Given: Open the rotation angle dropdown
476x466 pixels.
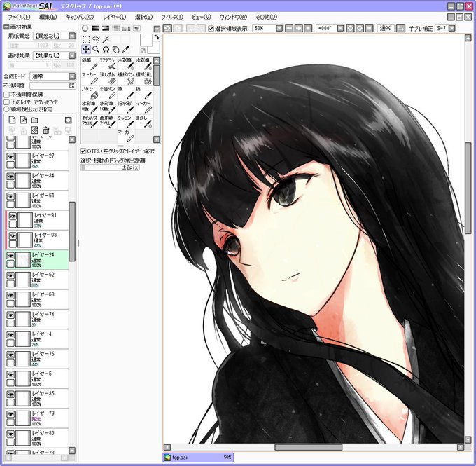Looking at the screenshot, I should [x=341, y=29].
